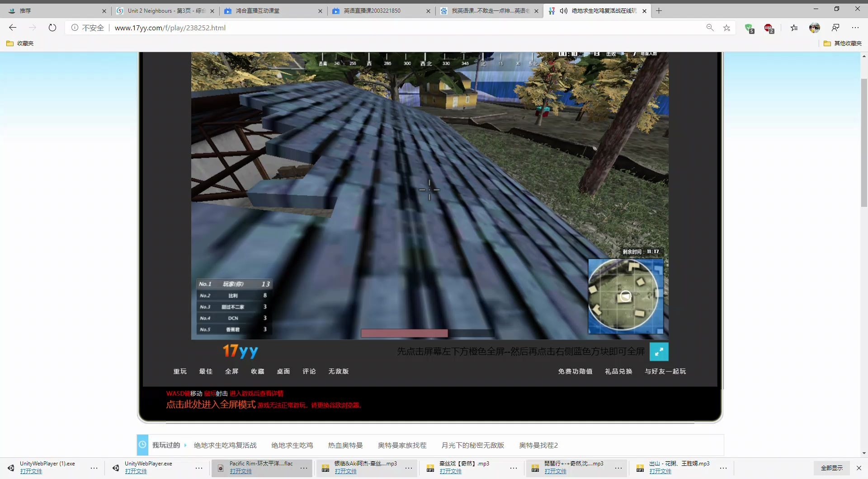Open the 收藏夹 bookmarks folder
The image size is (868, 479).
click(x=20, y=43)
